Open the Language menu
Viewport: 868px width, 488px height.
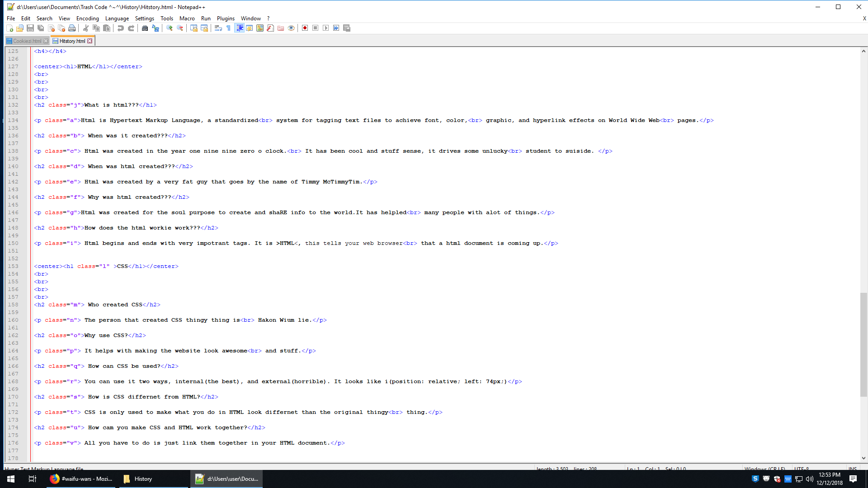(117, 19)
